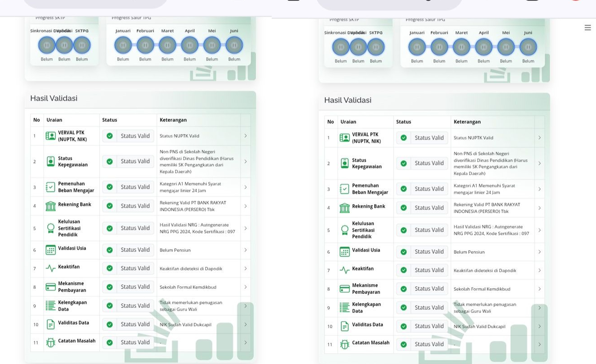Click Kelulusan Sertifikasi ribbon icon, right screenshot
The image size is (596, 364).
click(344, 230)
